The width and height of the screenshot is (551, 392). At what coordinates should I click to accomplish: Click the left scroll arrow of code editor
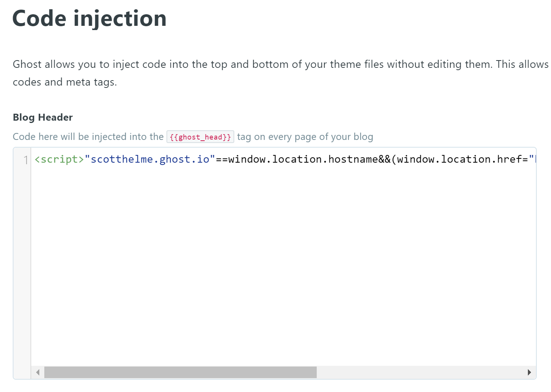38,372
